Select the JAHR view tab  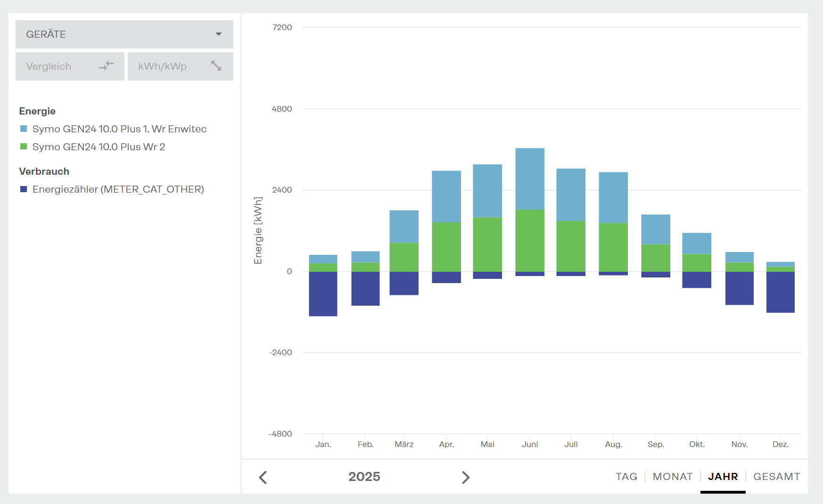[x=723, y=477]
